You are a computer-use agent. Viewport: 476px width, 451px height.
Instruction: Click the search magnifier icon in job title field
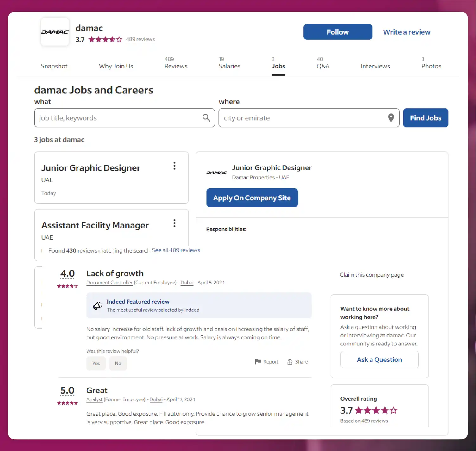pyautogui.click(x=206, y=118)
